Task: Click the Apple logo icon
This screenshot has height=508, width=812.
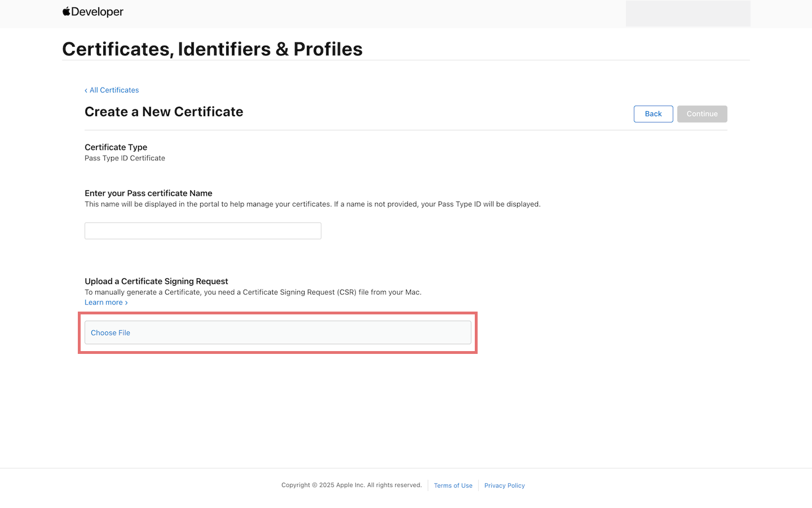Action: coord(67,11)
